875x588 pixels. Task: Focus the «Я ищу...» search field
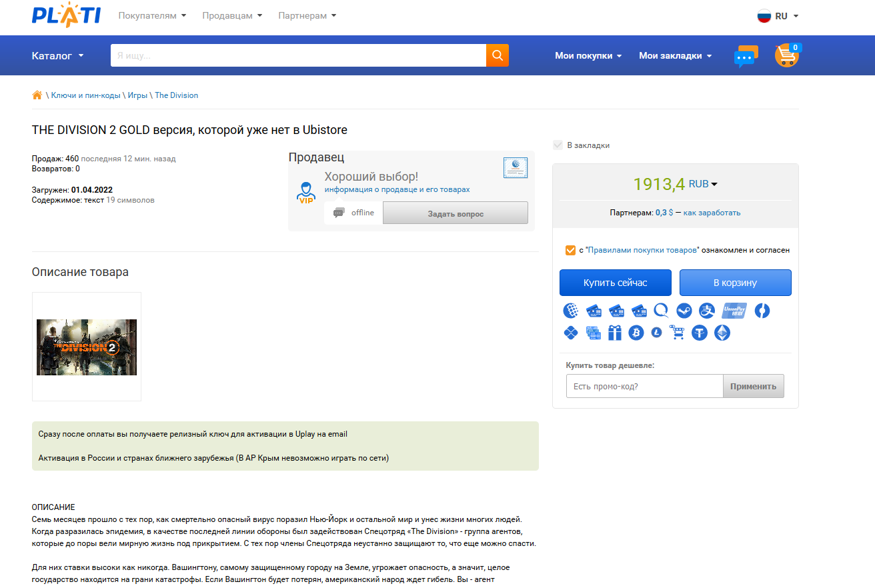click(x=298, y=55)
